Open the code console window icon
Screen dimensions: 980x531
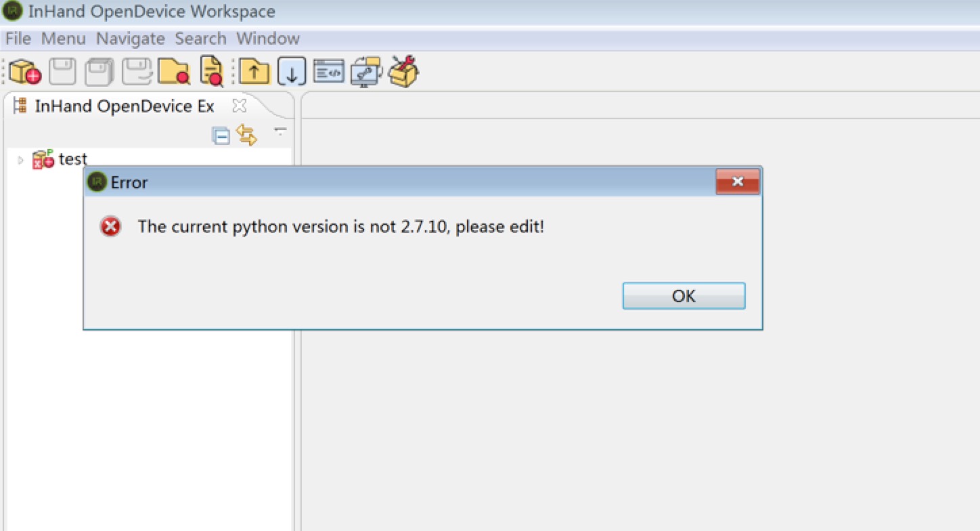click(330, 71)
